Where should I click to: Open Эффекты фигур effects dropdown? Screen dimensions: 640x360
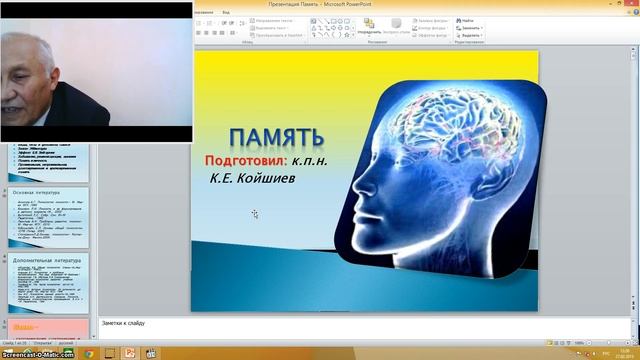coord(431,35)
